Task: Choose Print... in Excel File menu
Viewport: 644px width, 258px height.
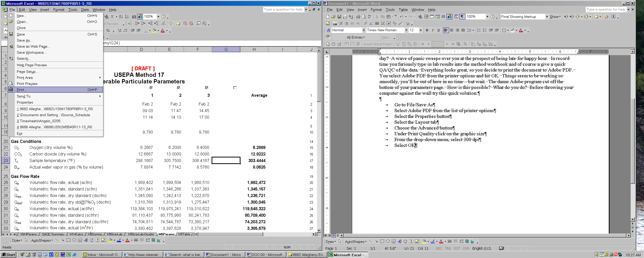Action: [x=56, y=90]
